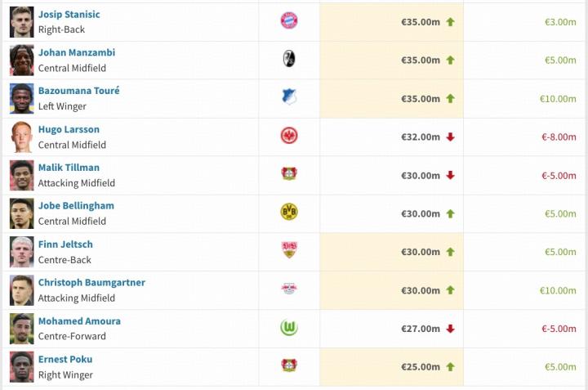Click Bayer Leverkusen crest in Ernest Poku's row
Image resolution: width=588 pixels, height=390 pixels.
pos(289,365)
